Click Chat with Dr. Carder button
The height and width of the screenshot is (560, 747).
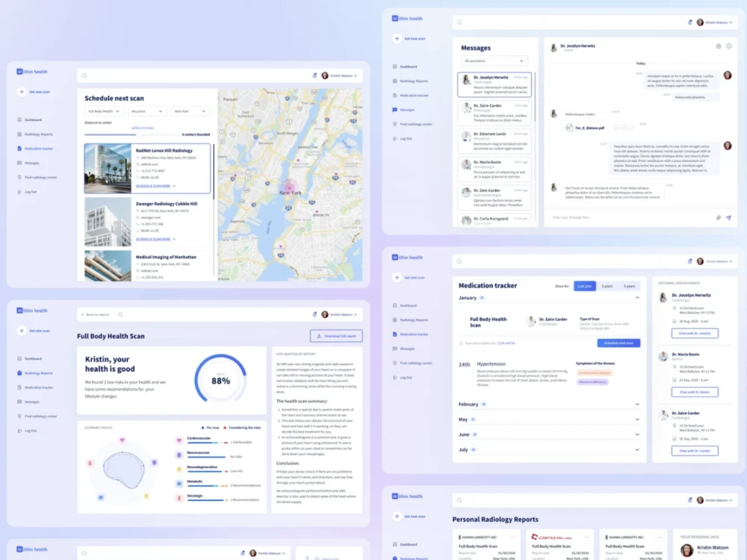coord(695,450)
